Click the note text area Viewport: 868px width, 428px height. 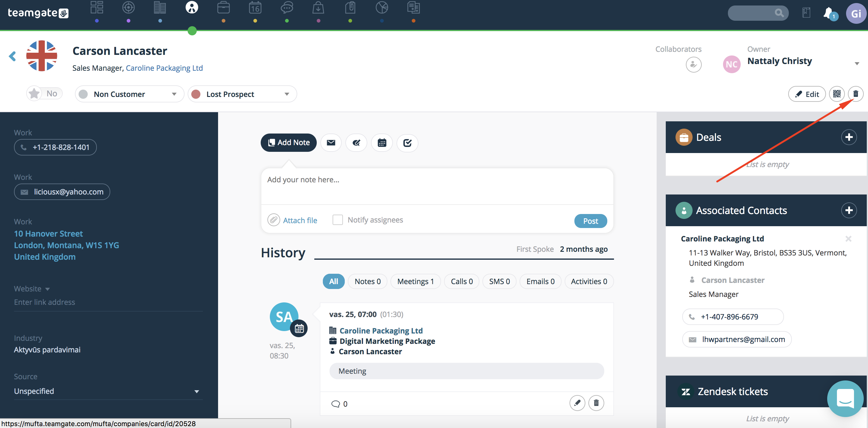[437, 186]
